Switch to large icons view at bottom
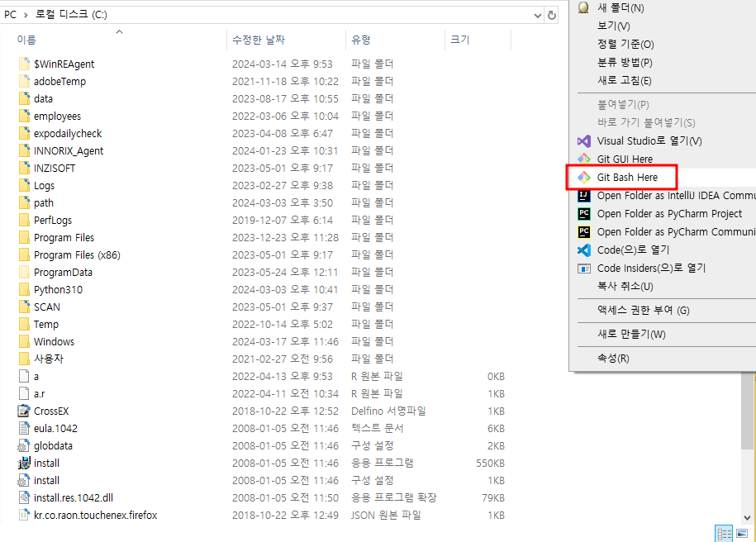Screen dimensions: 756x542 coord(742,533)
